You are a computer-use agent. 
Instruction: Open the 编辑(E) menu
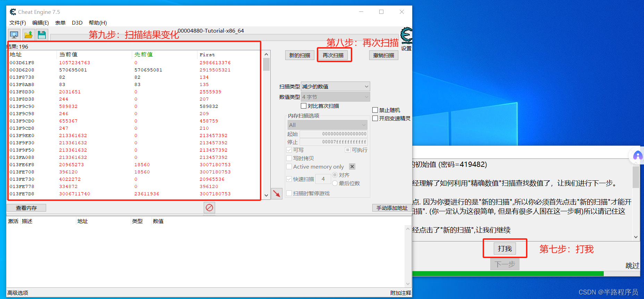coord(41,23)
